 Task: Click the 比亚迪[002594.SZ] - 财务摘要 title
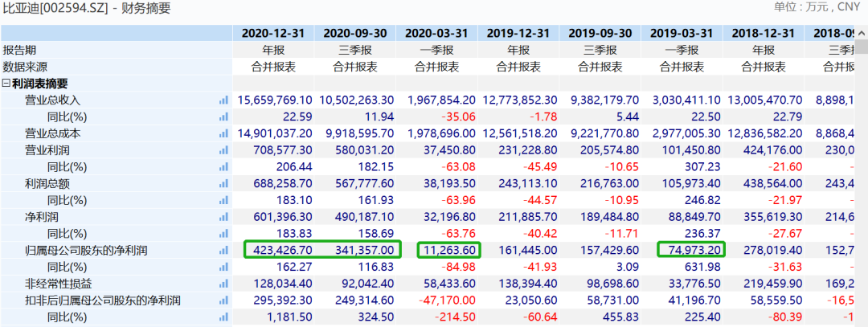click(87, 8)
